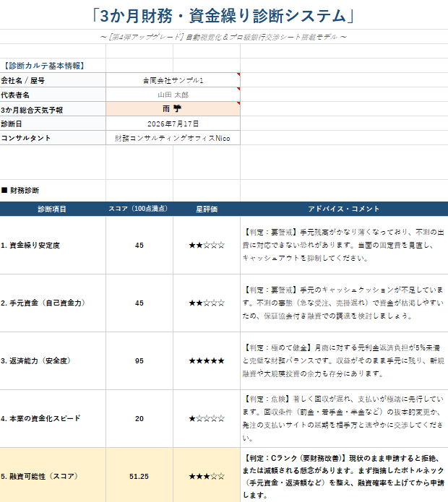Viewport: 448px width, 502px height.
Task: Click the '3か月総合天気予報' label cell
Action: pyautogui.click(x=53, y=109)
